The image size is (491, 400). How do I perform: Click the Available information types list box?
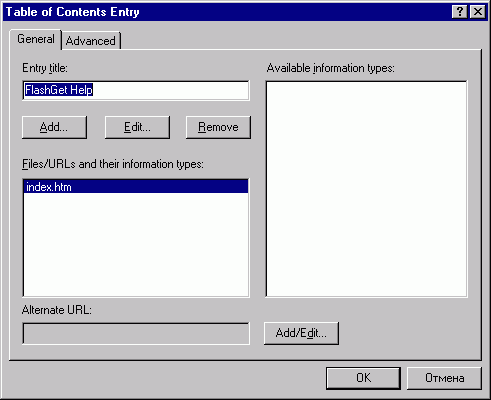pos(366,189)
